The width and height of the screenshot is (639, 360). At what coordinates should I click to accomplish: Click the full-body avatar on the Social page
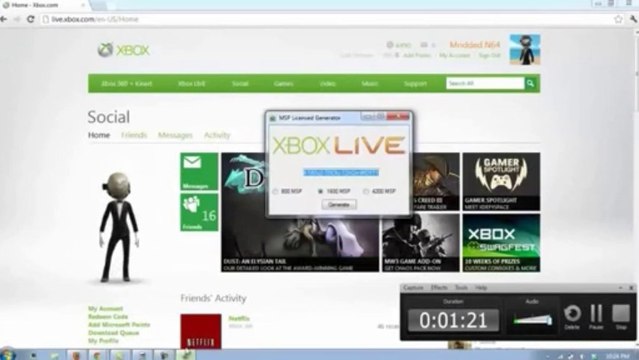pos(118,227)
